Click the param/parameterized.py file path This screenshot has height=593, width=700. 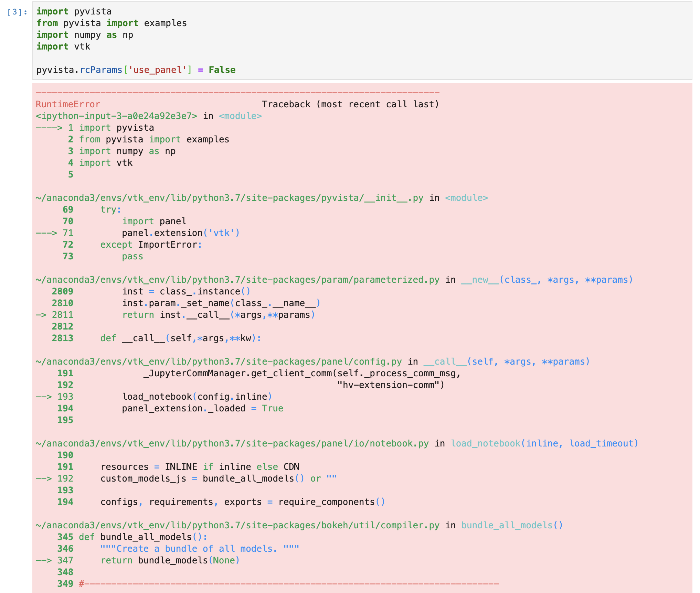tap(237, 279)
